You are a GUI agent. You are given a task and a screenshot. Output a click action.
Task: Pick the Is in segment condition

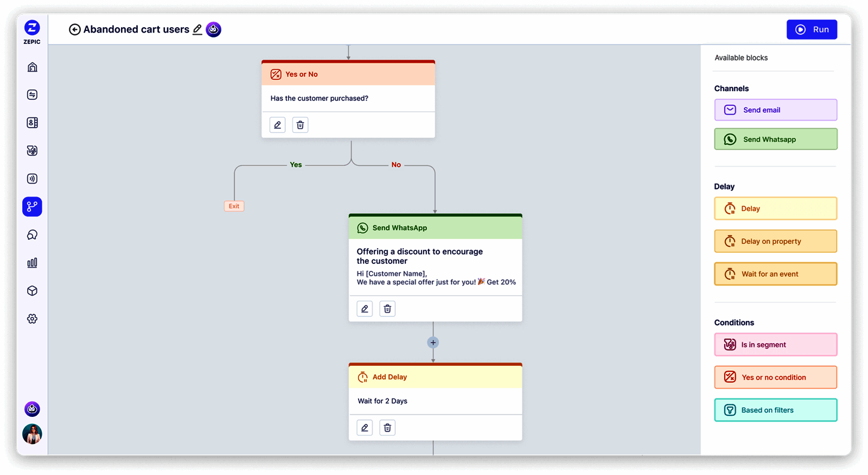point(775,345)
